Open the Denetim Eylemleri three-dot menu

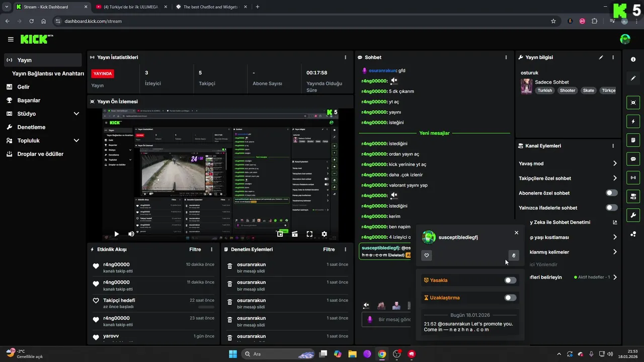click(x=345, y=249)
